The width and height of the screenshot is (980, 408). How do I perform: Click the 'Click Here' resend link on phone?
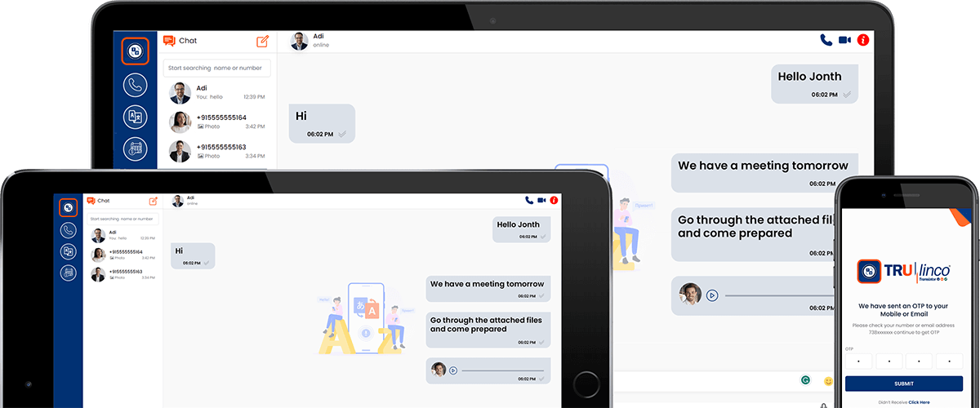[x=919, y=402]
